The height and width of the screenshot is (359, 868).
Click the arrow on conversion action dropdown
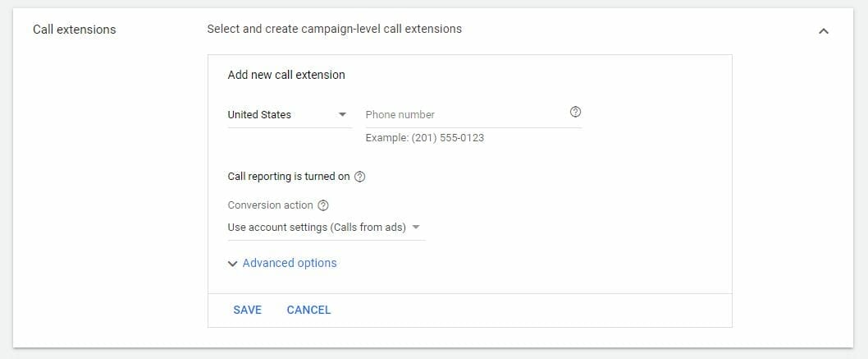416,228
